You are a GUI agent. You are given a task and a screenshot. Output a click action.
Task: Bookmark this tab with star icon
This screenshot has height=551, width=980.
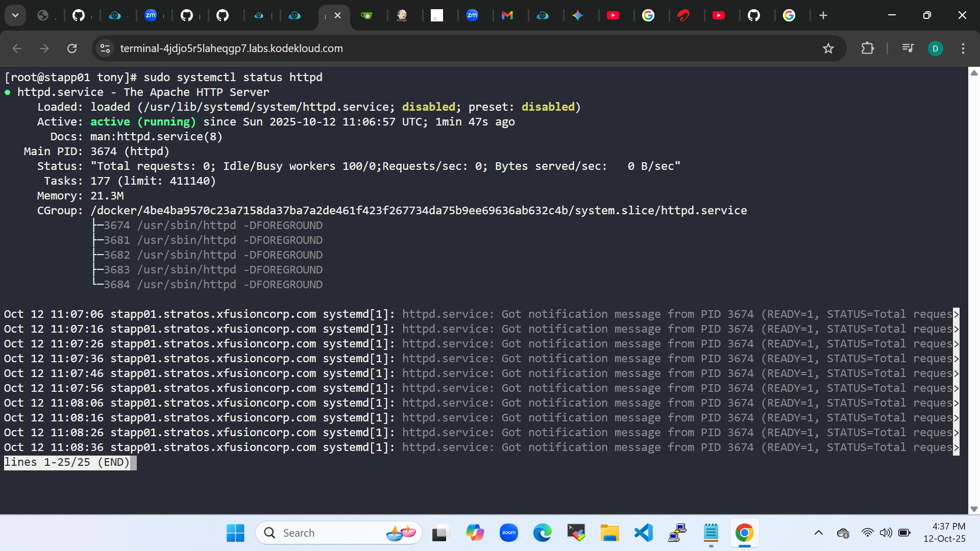828,48
